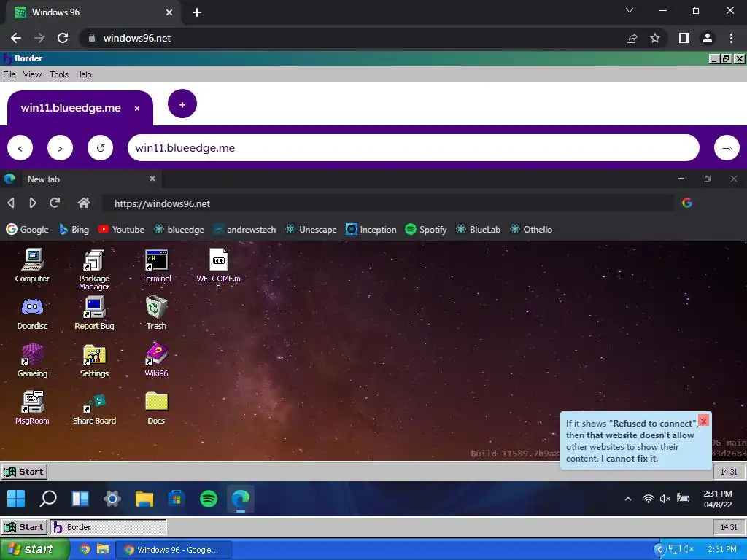Open the blueedge bookmark link
This screenshot has width=747, height=560.
click(179, 229)
